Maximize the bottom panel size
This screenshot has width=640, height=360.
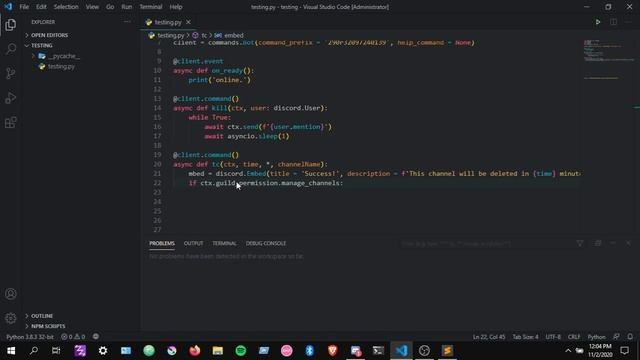613,243
